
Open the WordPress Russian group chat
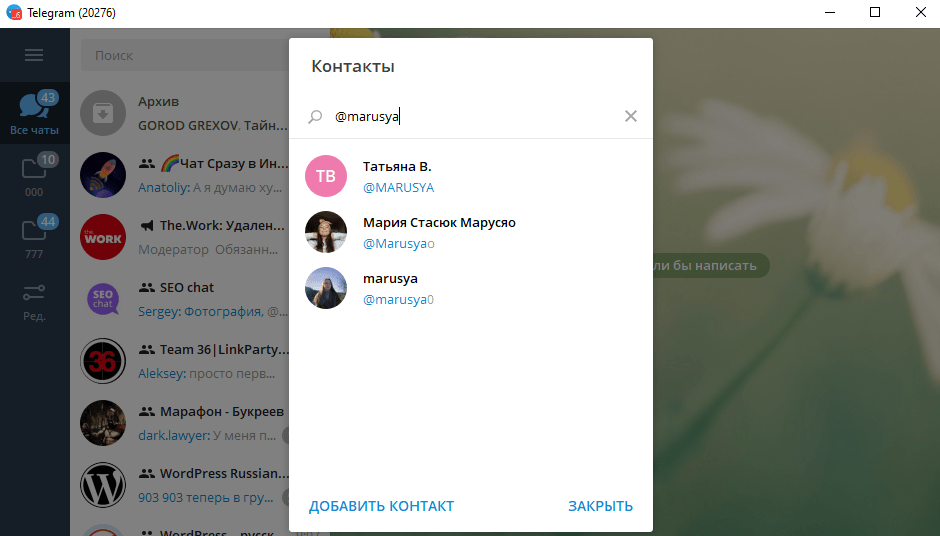coord(180,484)
